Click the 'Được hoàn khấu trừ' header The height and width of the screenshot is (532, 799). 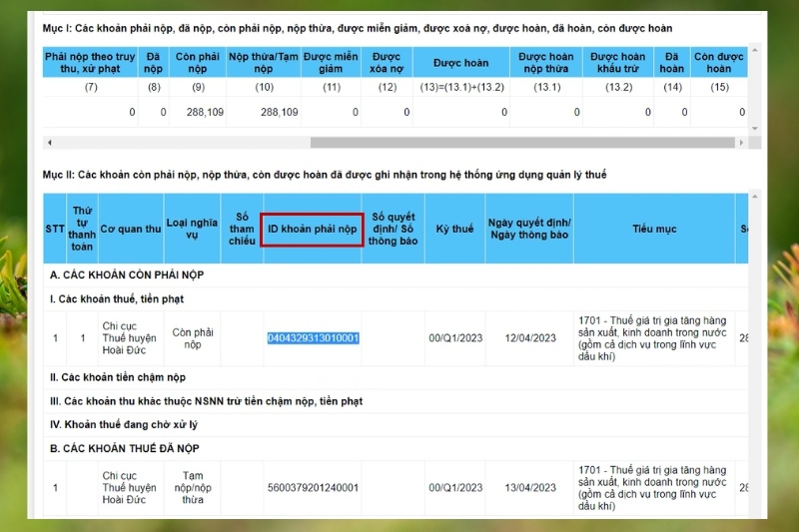[617, 62]
